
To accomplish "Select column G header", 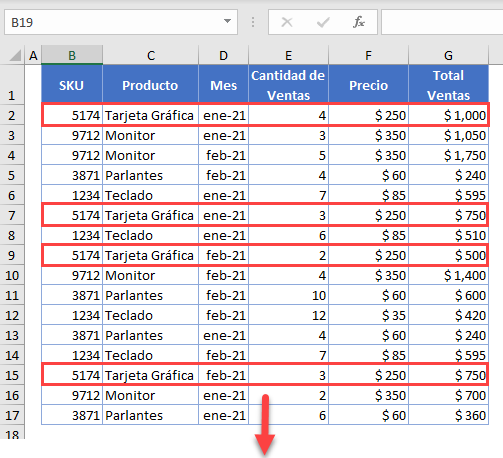I will pos(448,55).
